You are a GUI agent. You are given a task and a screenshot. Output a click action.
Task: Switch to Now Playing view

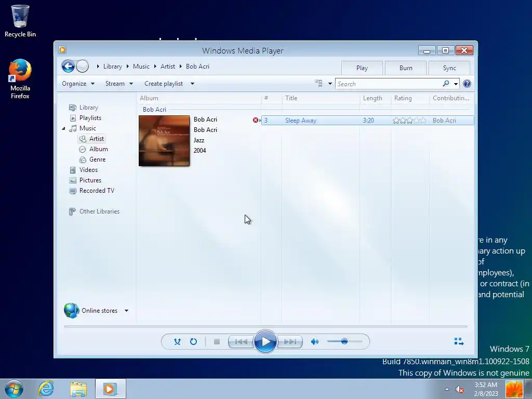coord(459,341)
